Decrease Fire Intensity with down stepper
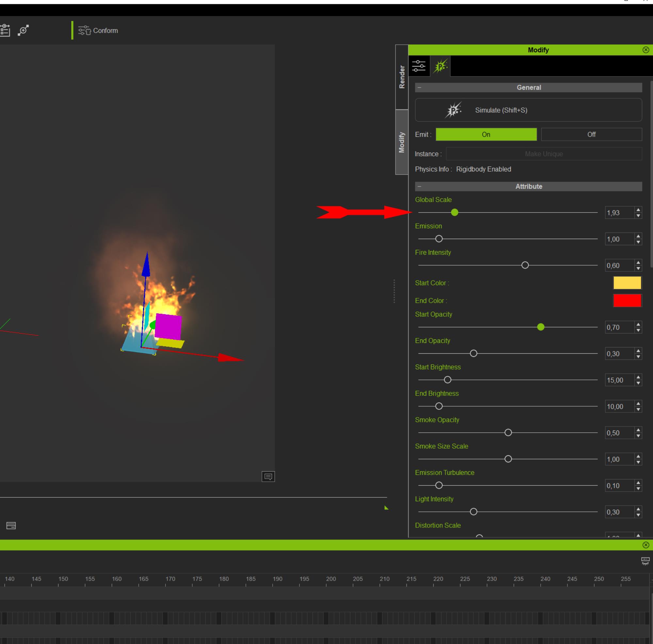This screenshot has height=644, width=653. click(x=638, y=268)
